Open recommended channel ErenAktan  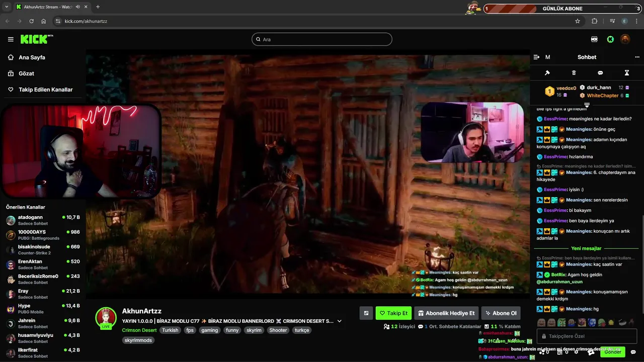click(x=43, y=264)
